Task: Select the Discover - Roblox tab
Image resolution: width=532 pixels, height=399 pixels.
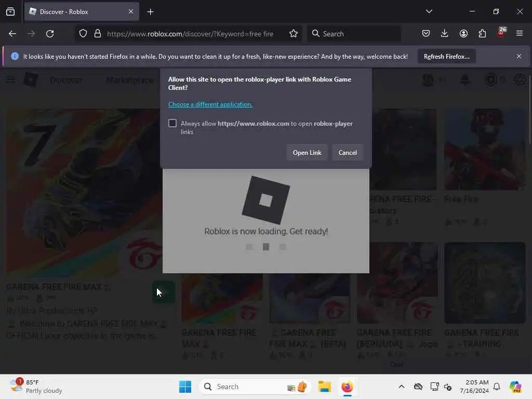Action: (82, 12)
